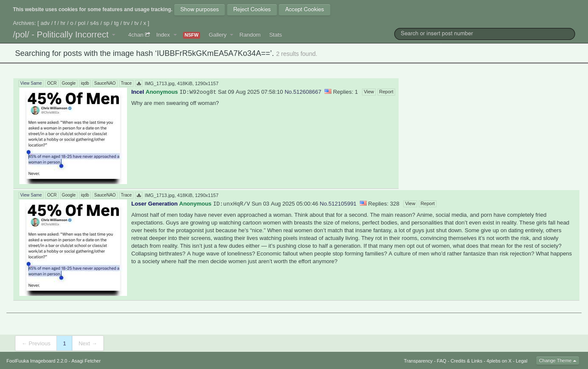
Task: Go to the Next results page
Action: pos(88,343)
